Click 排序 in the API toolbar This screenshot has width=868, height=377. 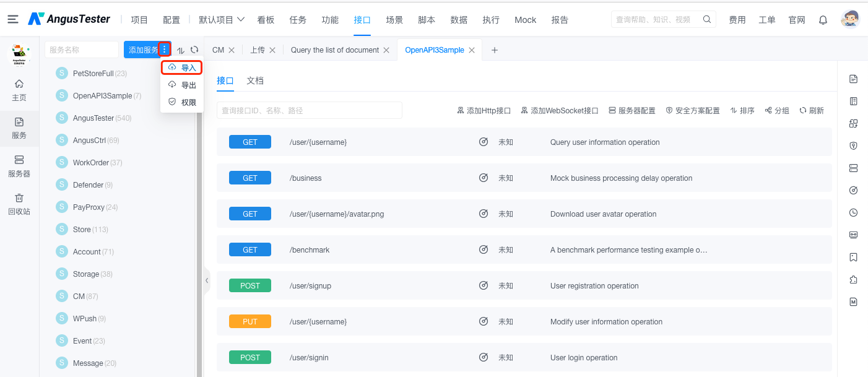coord(742,110)
